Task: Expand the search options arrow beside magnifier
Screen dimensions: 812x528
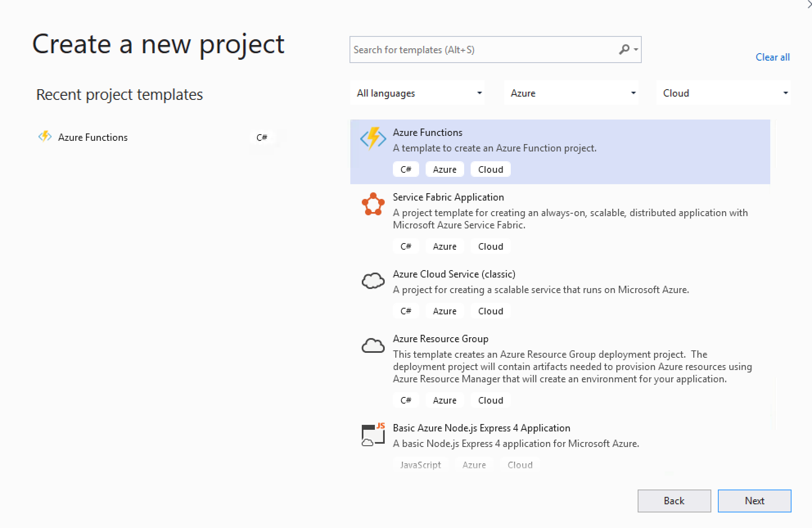Action: click(x=636, y=50)
